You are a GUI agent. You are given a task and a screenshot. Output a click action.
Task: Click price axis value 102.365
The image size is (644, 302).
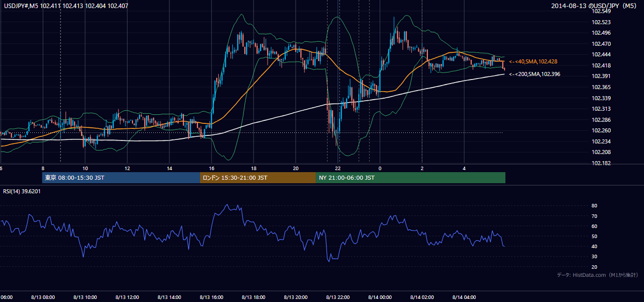click(x=601, y=87)
